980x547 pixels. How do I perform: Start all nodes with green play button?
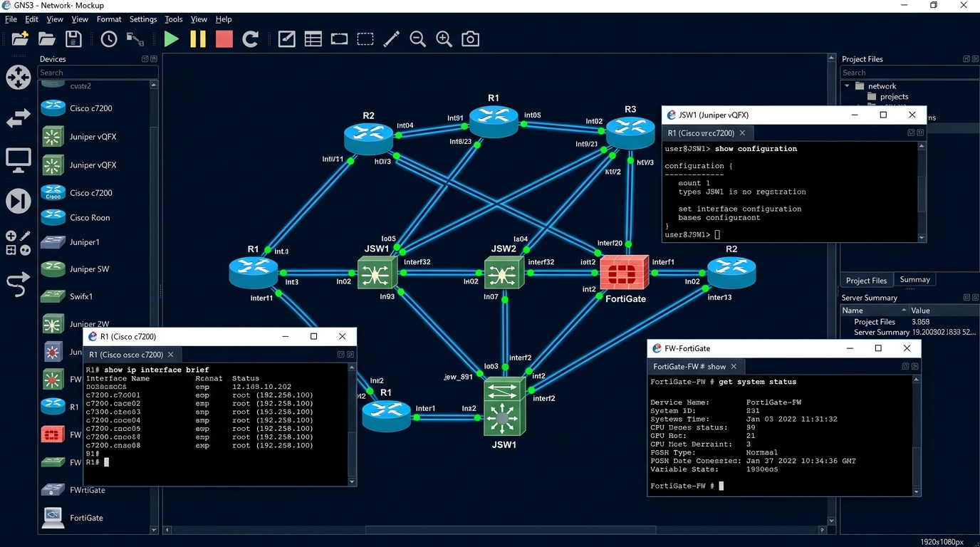tap(172, 38)
